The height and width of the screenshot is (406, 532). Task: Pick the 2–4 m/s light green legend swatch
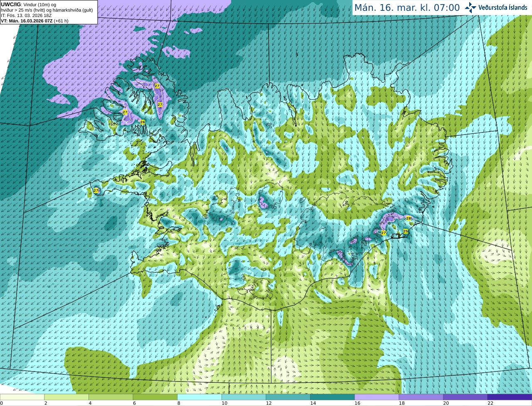click(x=66, y=397)
